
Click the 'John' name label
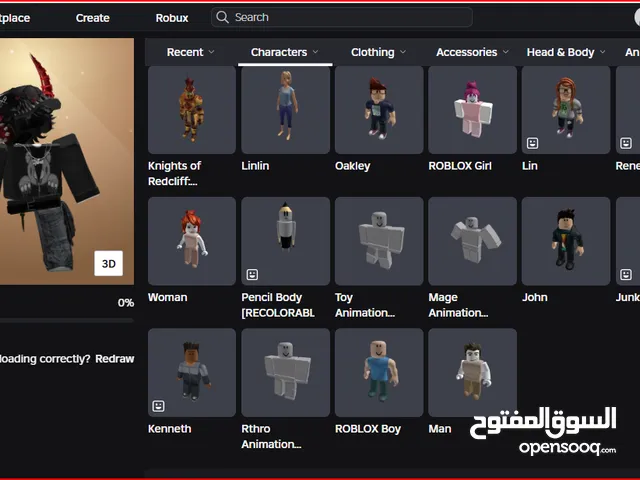(535, 297)
